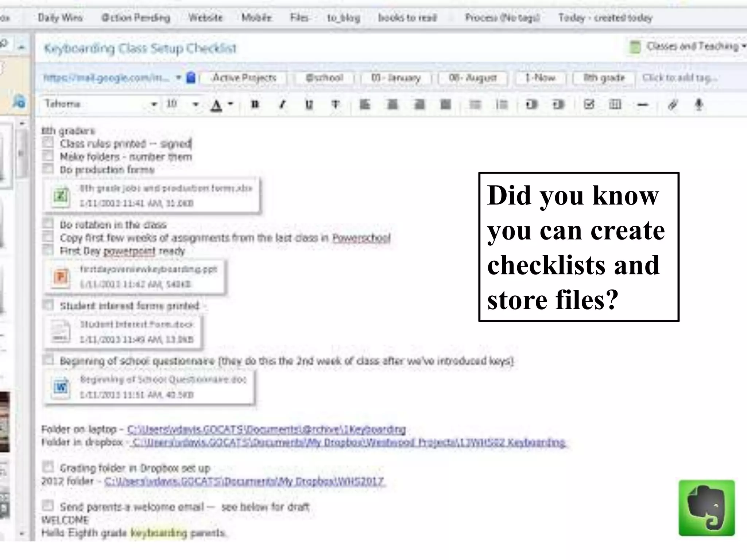The width and height of the screenshot is (747, 560).
Task: Open the Folder on laptop path link
Action: coord(266,429)
